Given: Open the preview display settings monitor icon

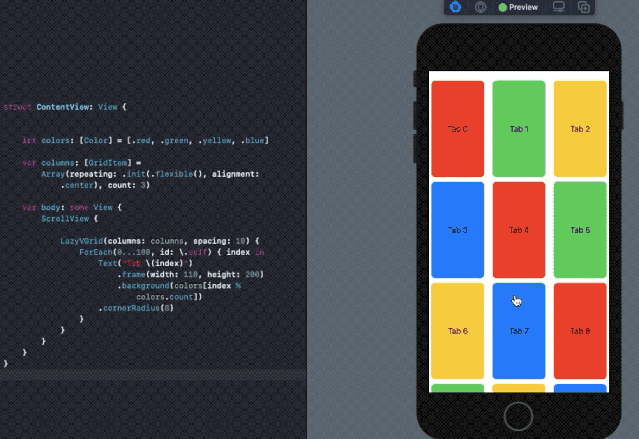Looking at the screenshot, I should coord(558,7).
